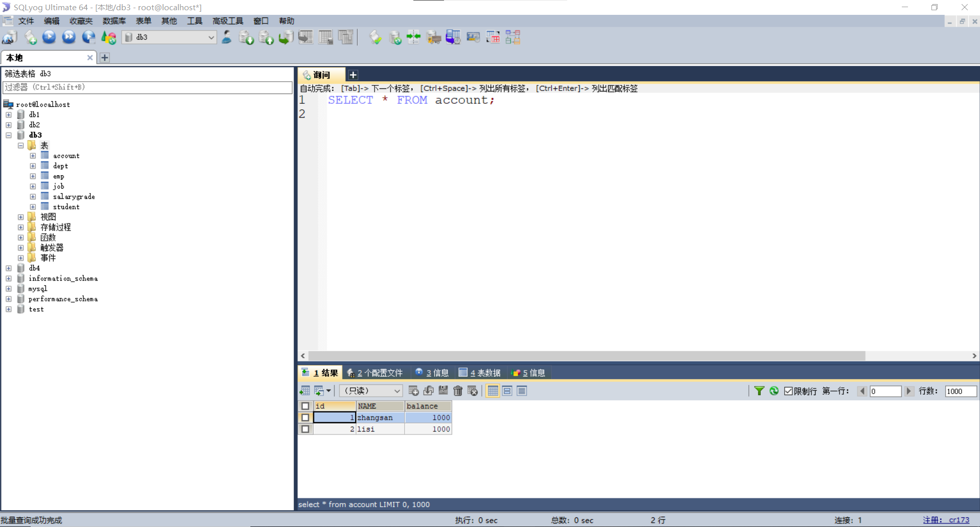Image resolution: width=980 pixels, height=527 pixels.
Task: Click the database truck migration icon
Action: (433, 37)
